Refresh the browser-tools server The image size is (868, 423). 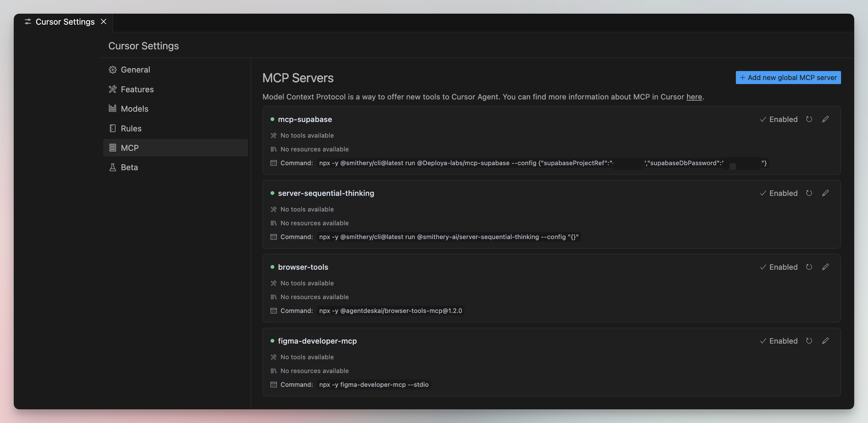(809, 267)
